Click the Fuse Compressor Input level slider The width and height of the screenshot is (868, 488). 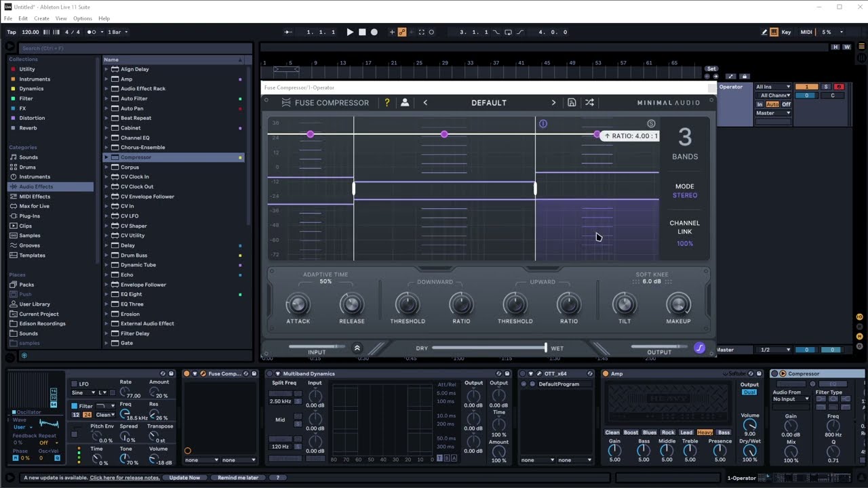(x=317, y=346)
